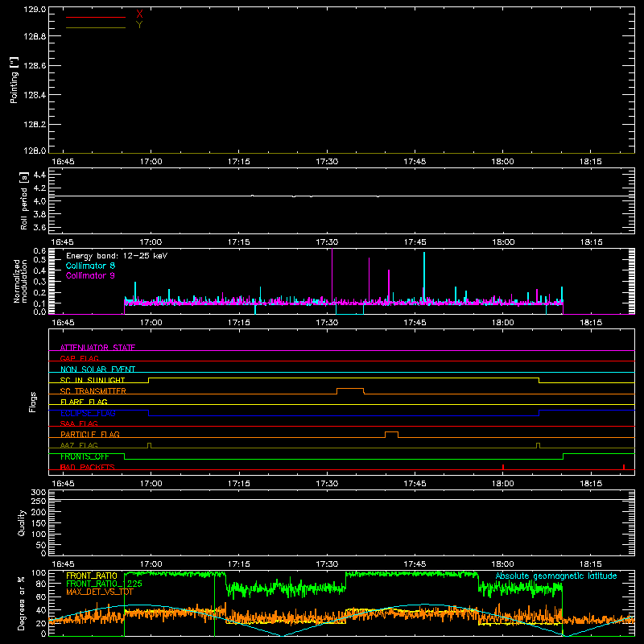Select the ATTENUATOR_STATE flag label

(x=97, y=348)
